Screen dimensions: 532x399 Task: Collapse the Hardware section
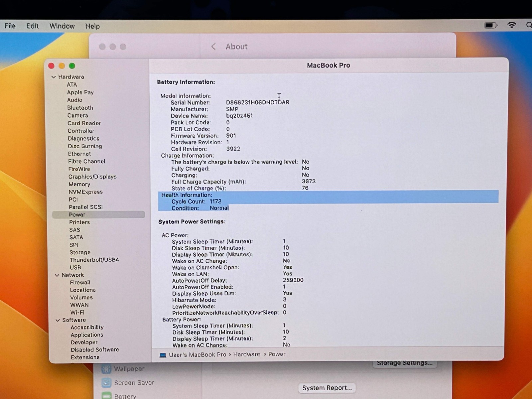pyautogui.click(x=54, y=77)
